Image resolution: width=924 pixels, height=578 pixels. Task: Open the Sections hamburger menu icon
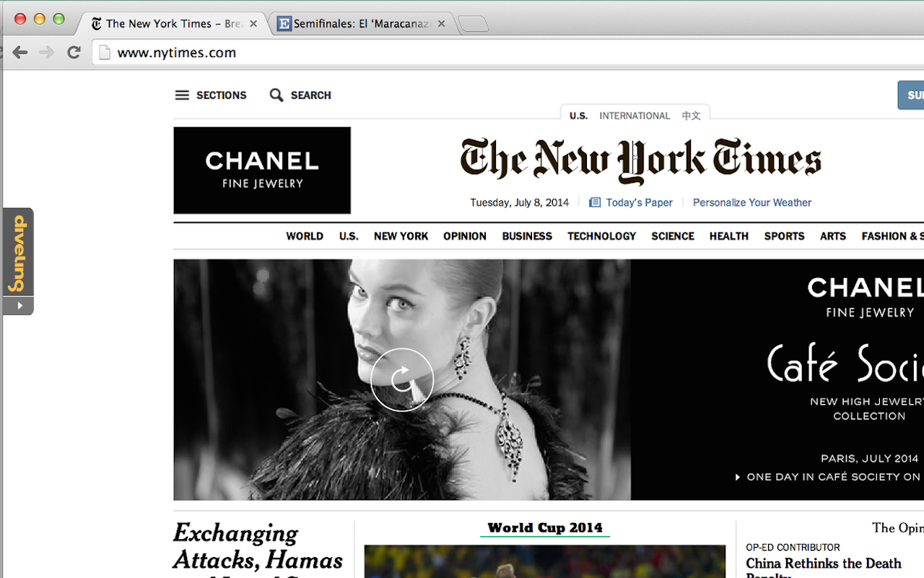click(x=182, y=95)
